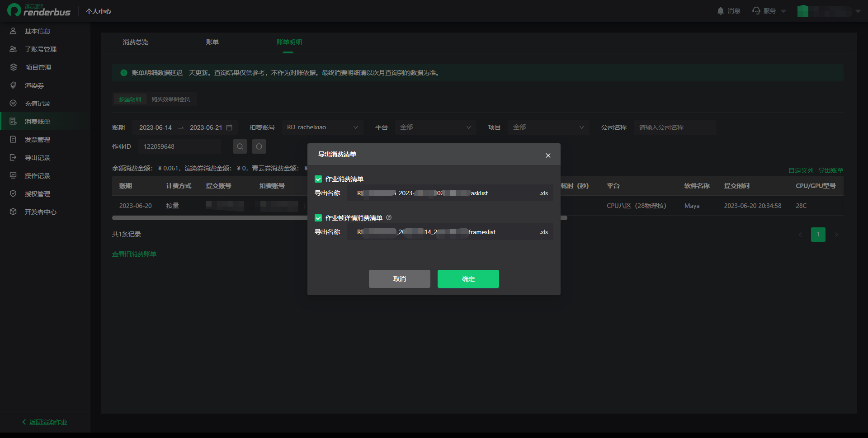Open the 项目管理 layers icon

coord(13,67)
